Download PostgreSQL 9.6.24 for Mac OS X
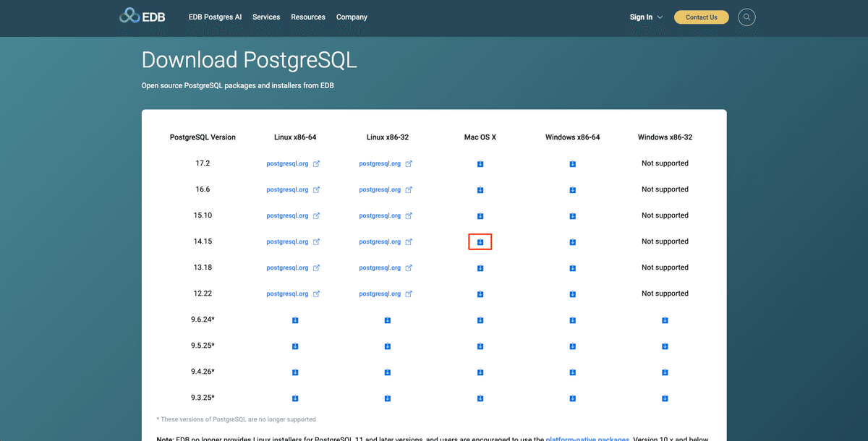 pyautogui.click(x=480, y=320)
